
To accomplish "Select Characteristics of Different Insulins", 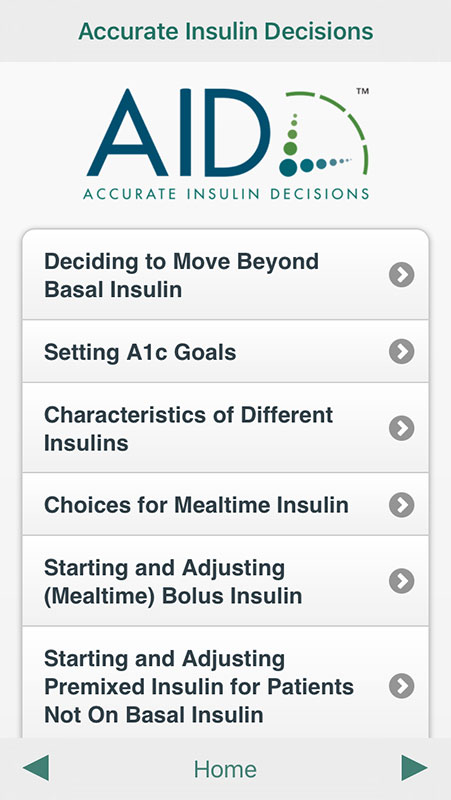I will 226,428.
